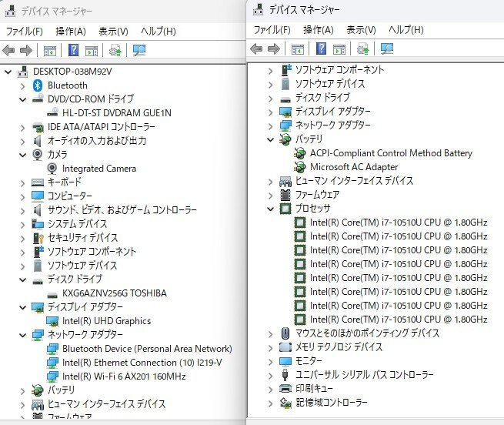Select HL-DT-ST DVDRAM GUE1N device

click(x=117, y=113)
